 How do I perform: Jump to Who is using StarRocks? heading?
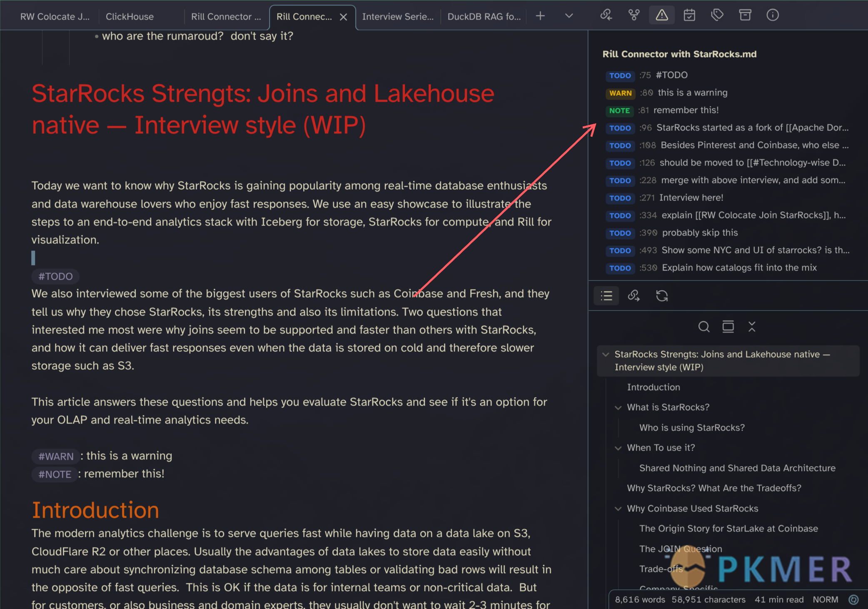coord(692,428)
